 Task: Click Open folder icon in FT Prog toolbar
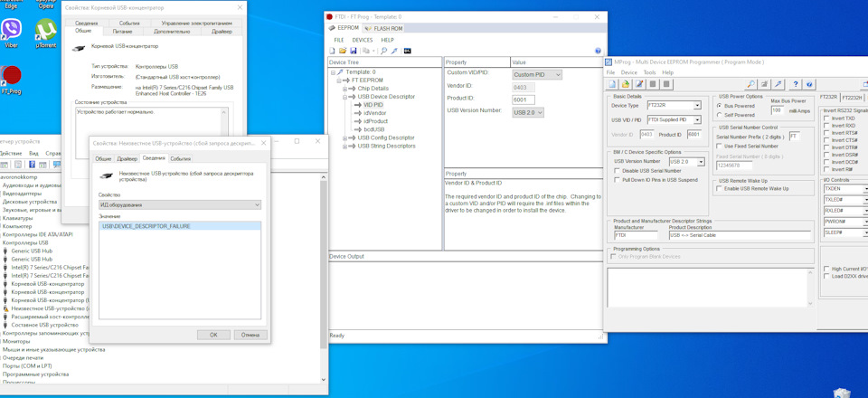point(343,51)
